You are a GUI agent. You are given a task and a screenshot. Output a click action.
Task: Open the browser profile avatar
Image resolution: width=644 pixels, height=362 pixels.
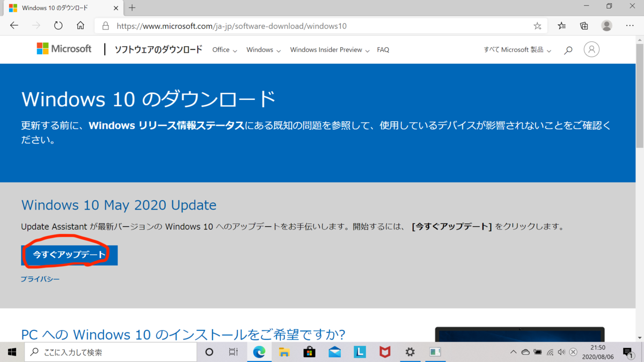pos(607,26)
